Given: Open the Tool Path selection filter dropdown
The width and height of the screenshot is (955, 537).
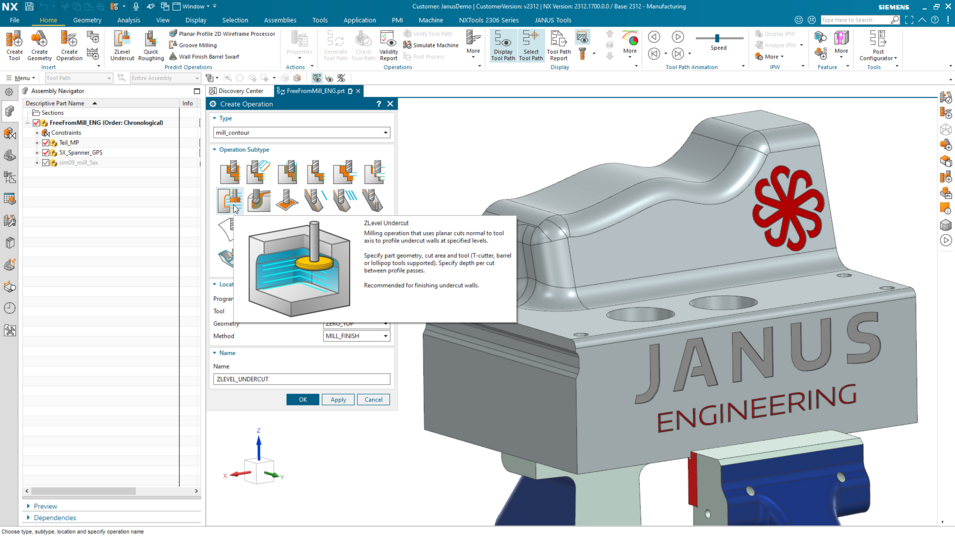Looking at the screenshot, I should [x=78, y=78].
